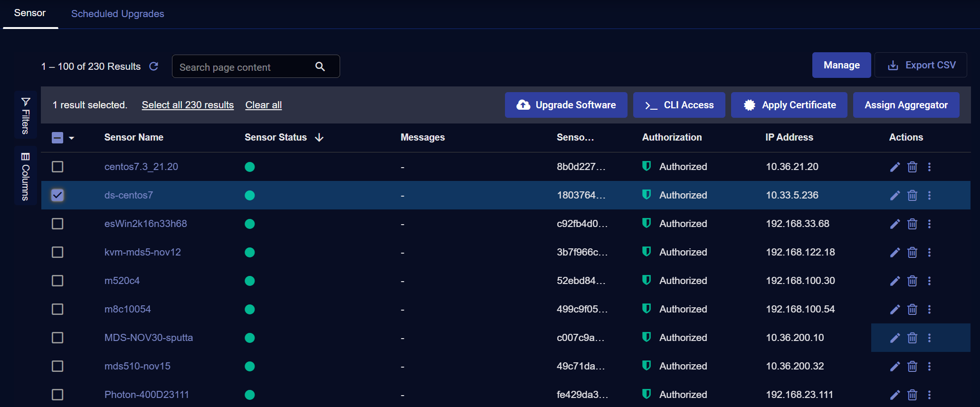Viewport: 980px width, 407px height.
Task: Expand the Filters side panel
Action: [x=26, y=115]
